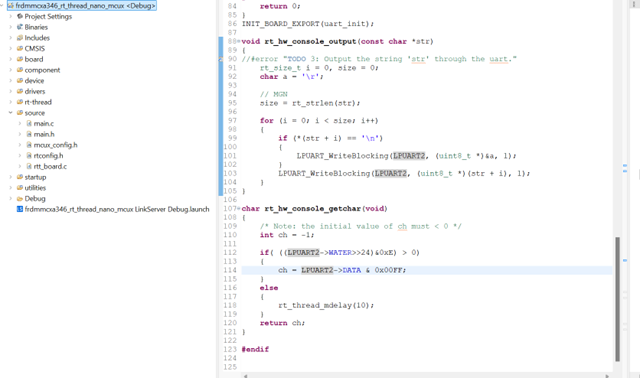
Task: Click line number 107 in the gutter
Action: coord(230,209)
